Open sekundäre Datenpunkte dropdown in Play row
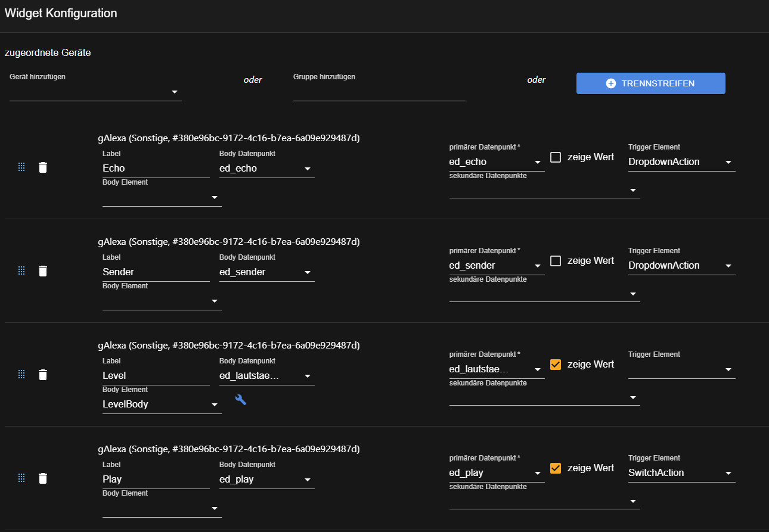 coord(545,501)
